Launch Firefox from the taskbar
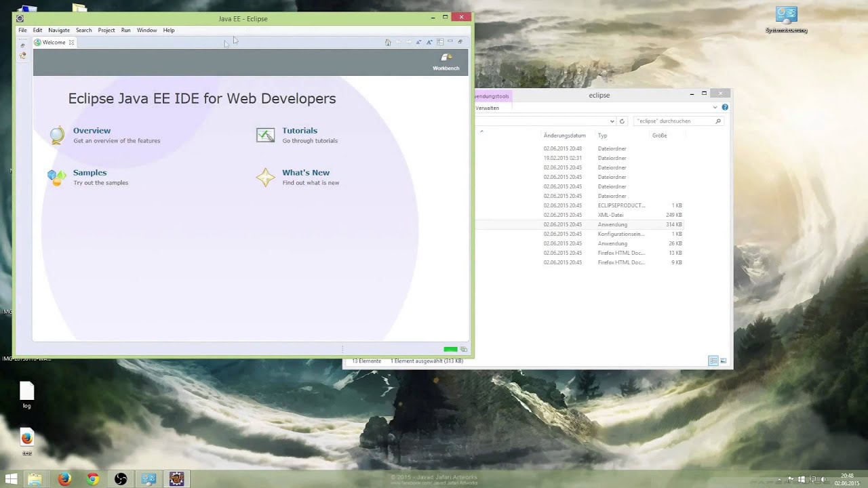The height and width of the screenshot is (488, 868). coord(64,479)
